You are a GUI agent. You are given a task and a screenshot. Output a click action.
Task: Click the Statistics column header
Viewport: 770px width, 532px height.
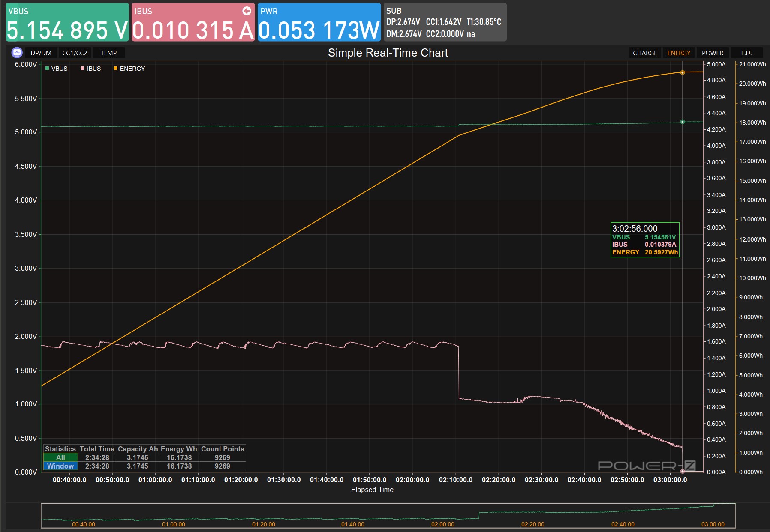(60, 449)
